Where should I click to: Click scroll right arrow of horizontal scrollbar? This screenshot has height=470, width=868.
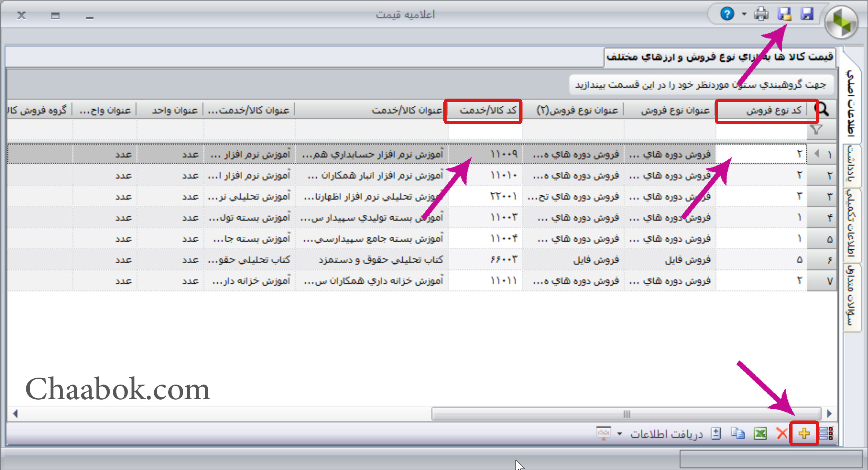[830, 414]
